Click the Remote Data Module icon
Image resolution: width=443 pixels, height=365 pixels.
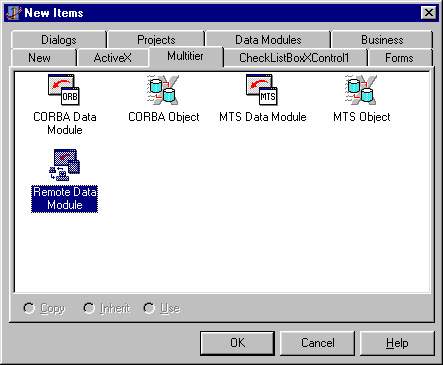pyautogui.click(x=64, y=165)
